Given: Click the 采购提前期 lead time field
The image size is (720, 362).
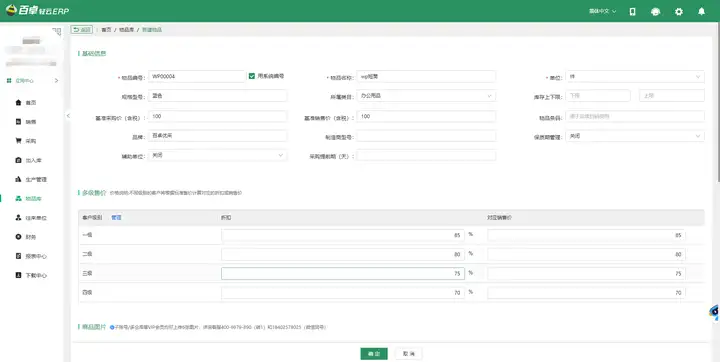Looking at the screenshot, I should [426, 156].
